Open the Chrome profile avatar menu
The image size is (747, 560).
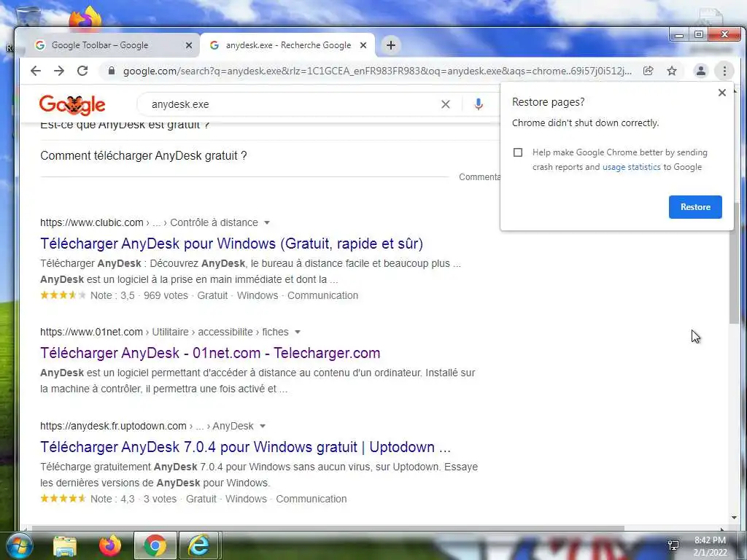coord(700,71)
